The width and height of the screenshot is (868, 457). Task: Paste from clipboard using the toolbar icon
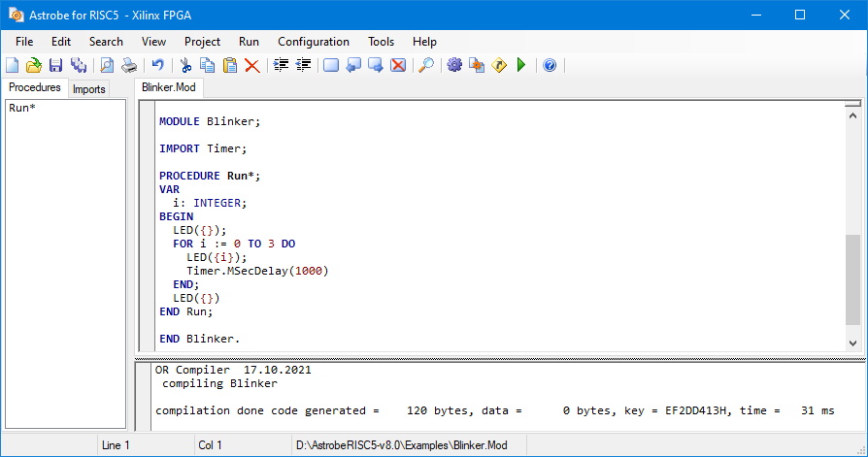(230, 65)
